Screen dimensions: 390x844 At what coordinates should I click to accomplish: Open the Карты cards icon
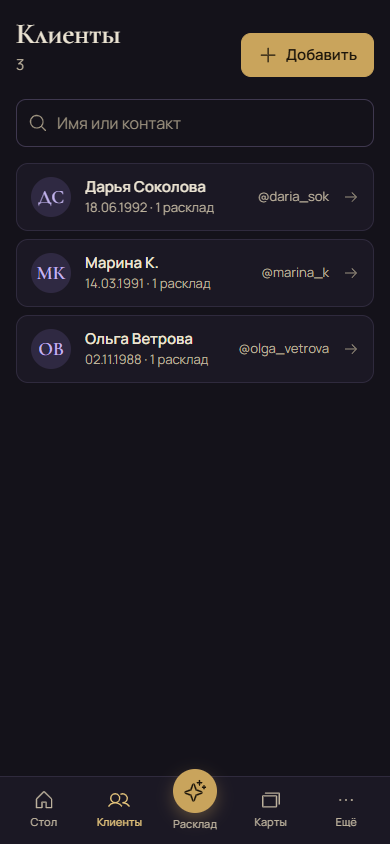click(x=271, y=800)
